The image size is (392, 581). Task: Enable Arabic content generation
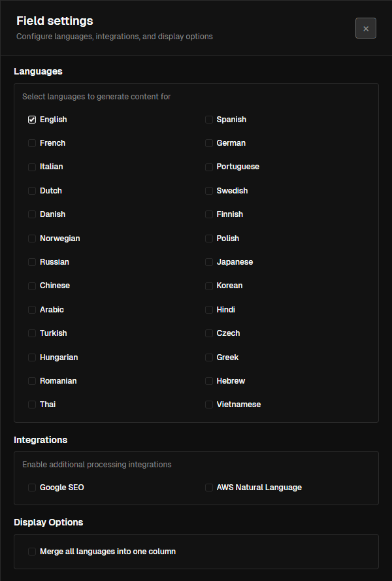(x=31, y=309)
